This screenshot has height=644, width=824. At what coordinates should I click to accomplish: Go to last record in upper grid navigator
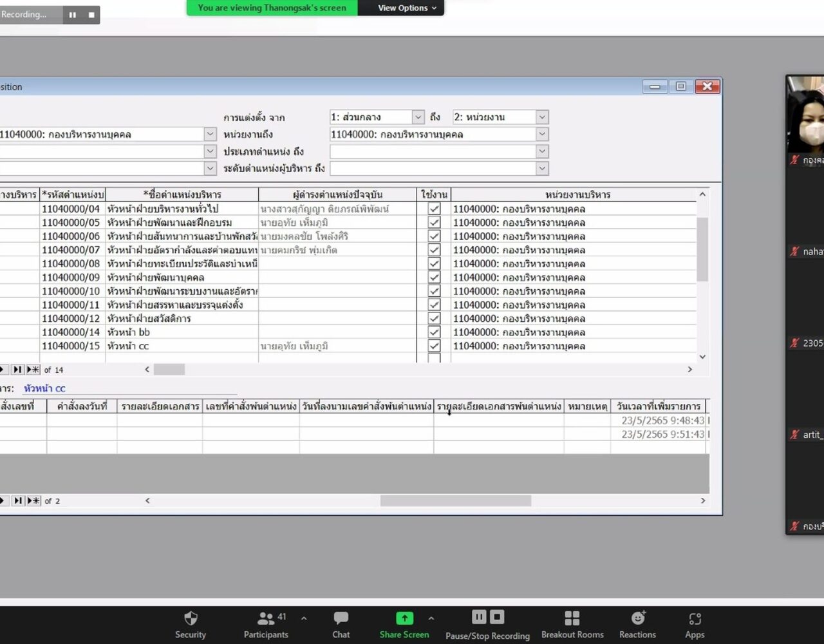[17, 370]
